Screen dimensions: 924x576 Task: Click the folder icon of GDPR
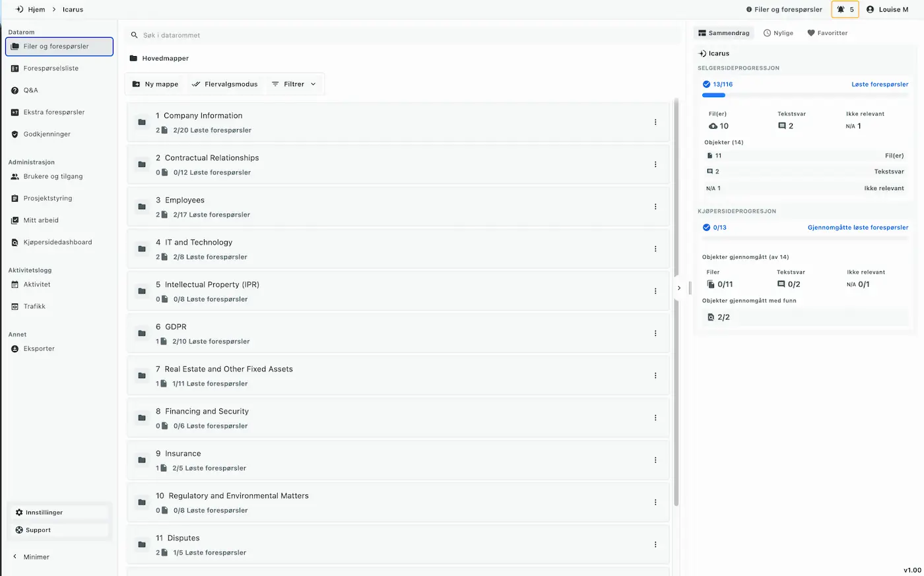pyautogui.click(x=141, y=333)
